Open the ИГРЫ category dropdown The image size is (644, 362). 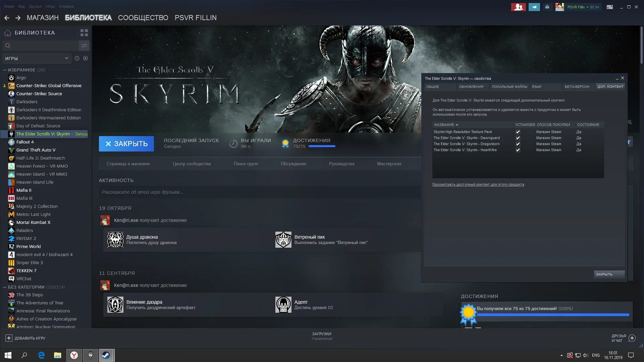click(37, 58)
